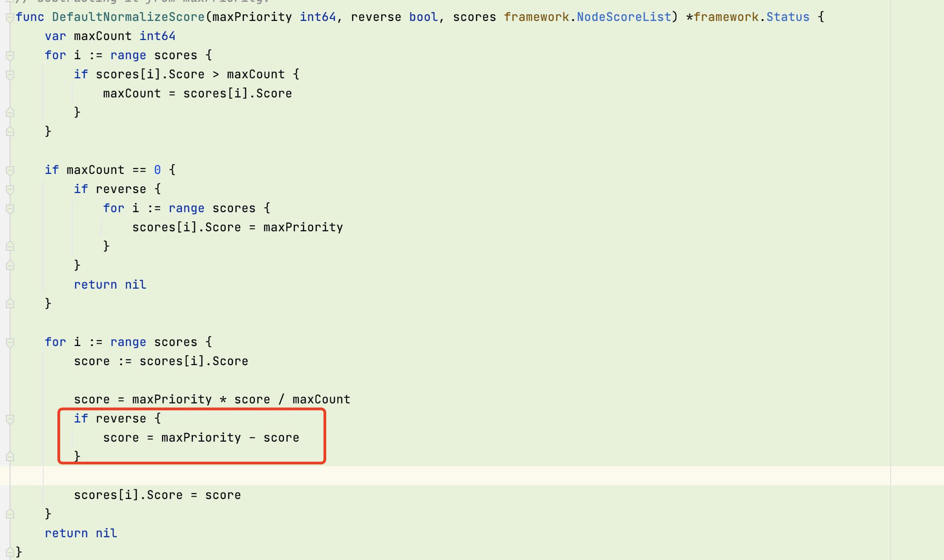Click 'scores[i].Score' in the greater-than comparison

(x=150, y=75)
